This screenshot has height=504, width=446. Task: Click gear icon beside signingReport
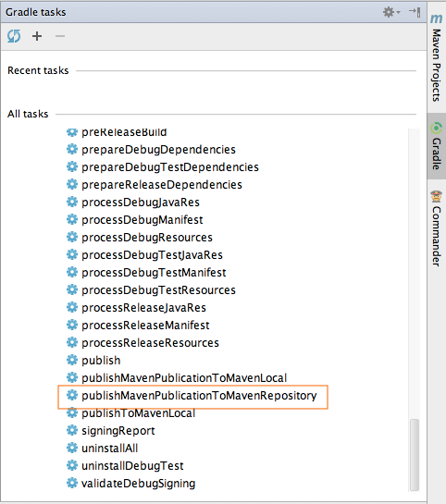(72, 430)
